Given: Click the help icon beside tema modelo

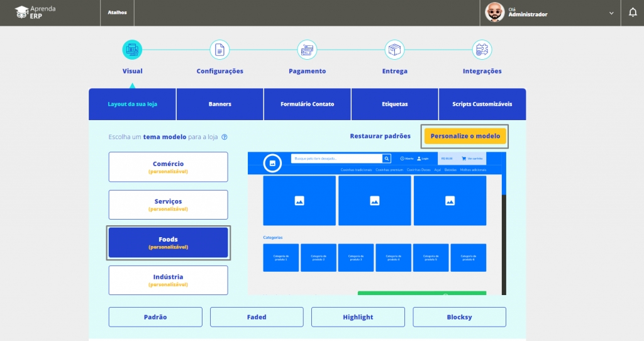Looking at the screenshot, I should [225, 137].
